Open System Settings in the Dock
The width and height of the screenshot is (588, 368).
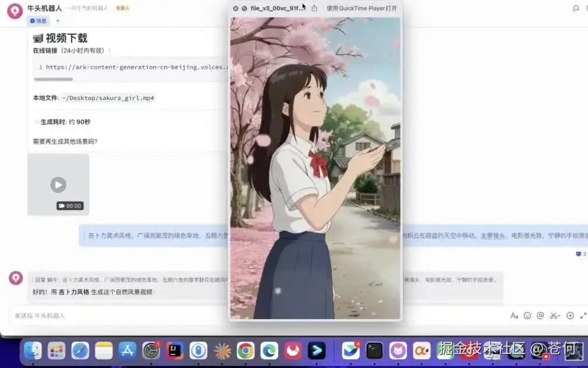point(151,351)
